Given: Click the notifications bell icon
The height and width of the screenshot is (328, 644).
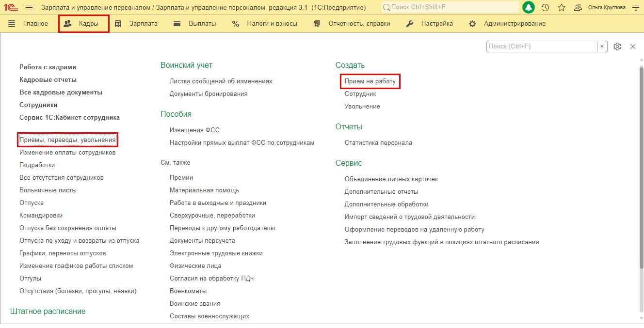Looking at the screenshot, I should 529,8.
